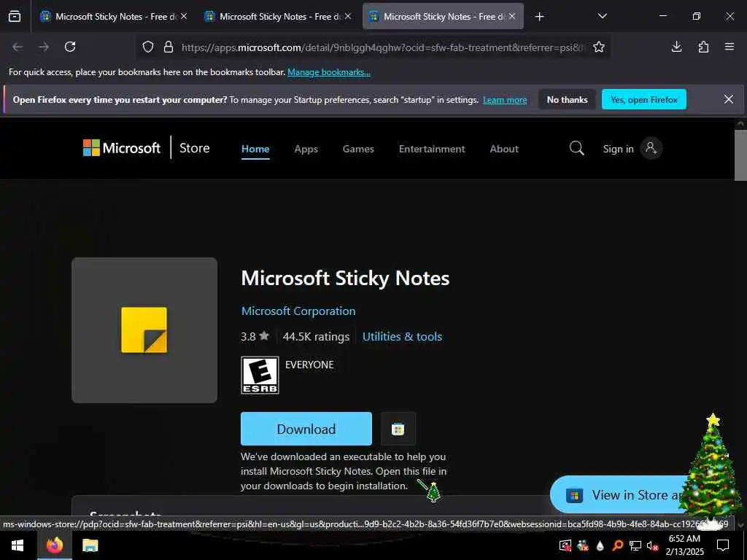
Task: Click the user account avatar icon
Action: (x=651, y=148)
